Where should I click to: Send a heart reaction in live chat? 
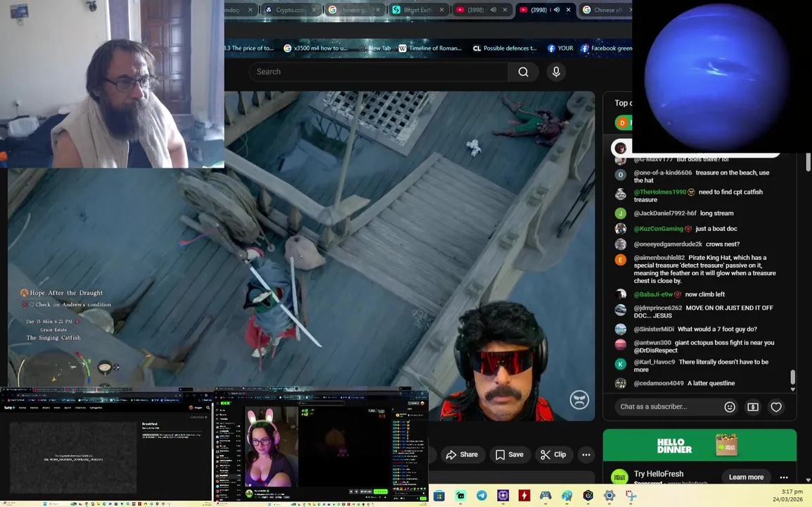(775, 407)
